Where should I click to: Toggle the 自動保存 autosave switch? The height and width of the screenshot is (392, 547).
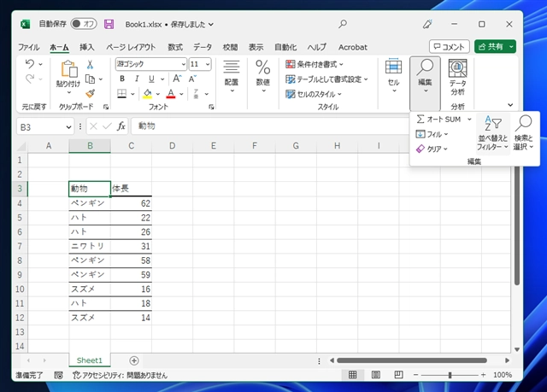pos(83,24)
